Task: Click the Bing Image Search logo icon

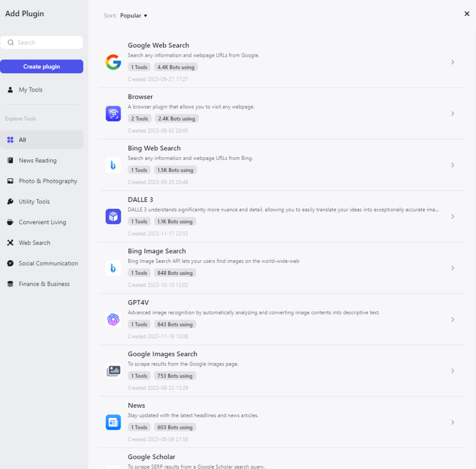Action: tap(113, 268)
